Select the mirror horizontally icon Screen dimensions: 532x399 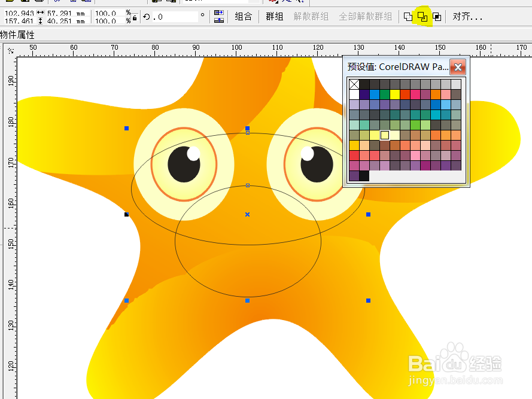point(218,13)
